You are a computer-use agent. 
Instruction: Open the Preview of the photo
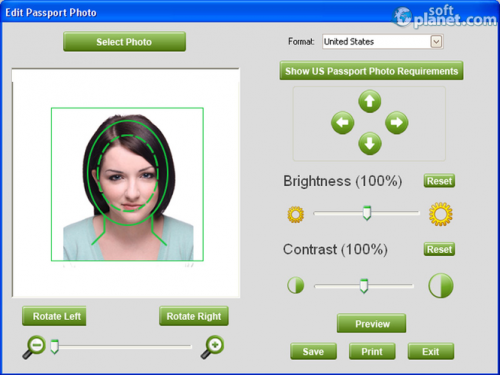click(372, 323)
